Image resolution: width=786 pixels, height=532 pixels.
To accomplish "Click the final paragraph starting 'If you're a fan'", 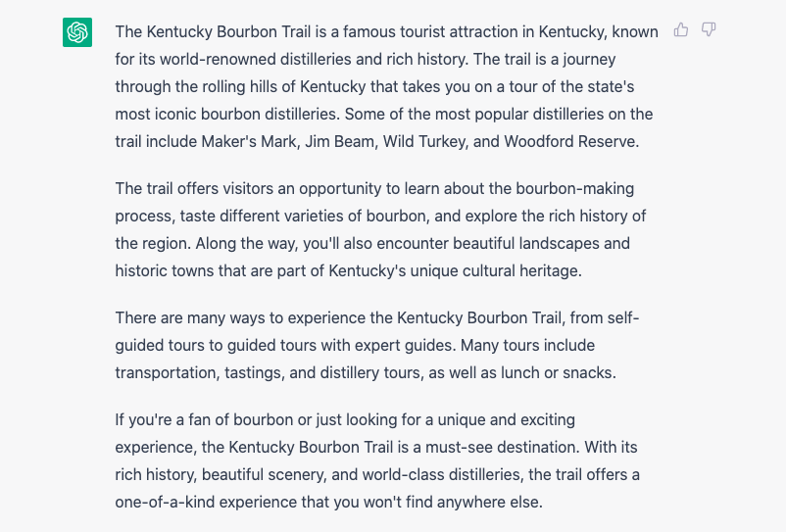I will pos(377,460).
